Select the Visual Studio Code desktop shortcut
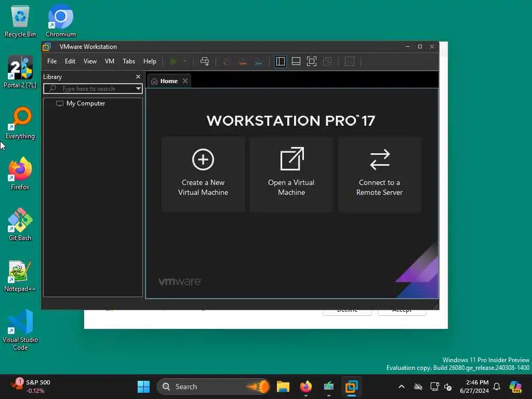Screen dimensions: 532x399 point(20,330)
